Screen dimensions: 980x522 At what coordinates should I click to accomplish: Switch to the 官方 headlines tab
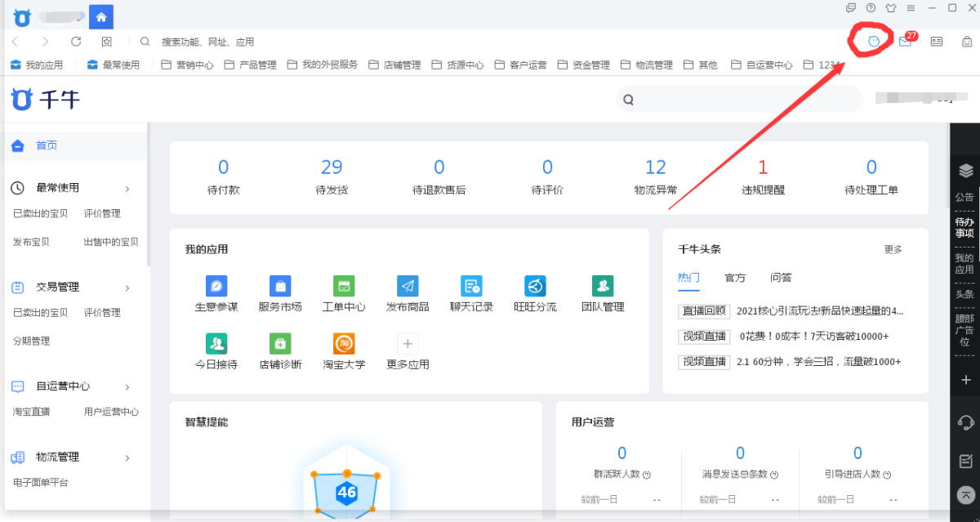735,278
